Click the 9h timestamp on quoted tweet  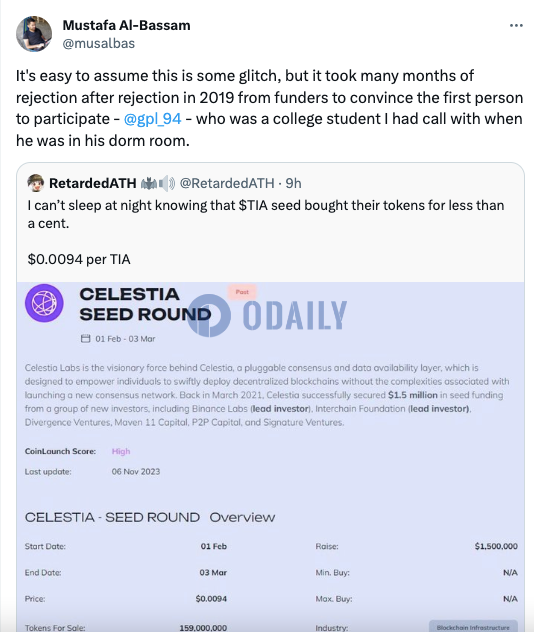(x=293, y=183)
